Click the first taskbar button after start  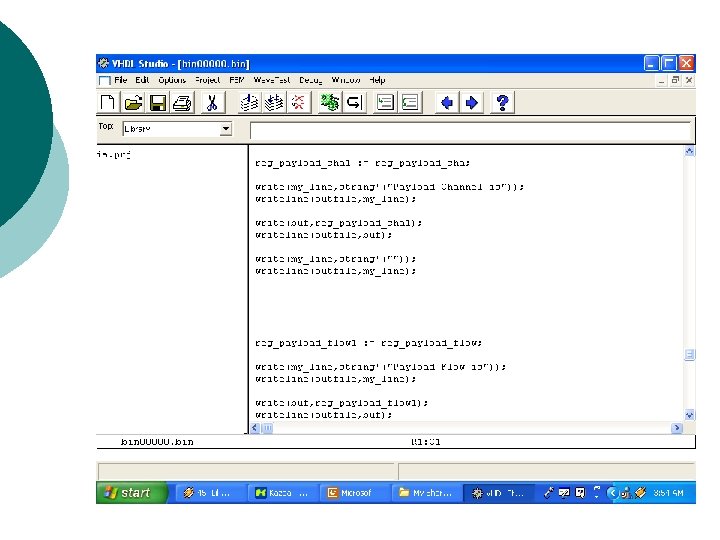coord(210,493)
